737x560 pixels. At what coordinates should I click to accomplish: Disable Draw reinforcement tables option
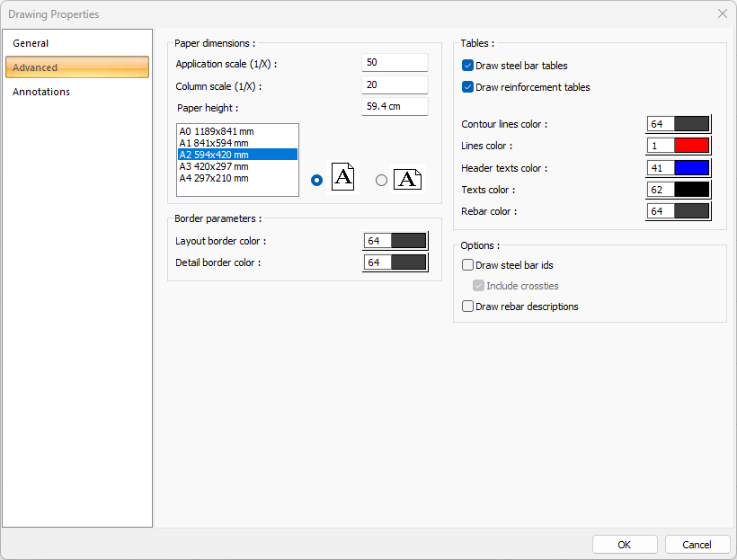(x=468, y=87)
